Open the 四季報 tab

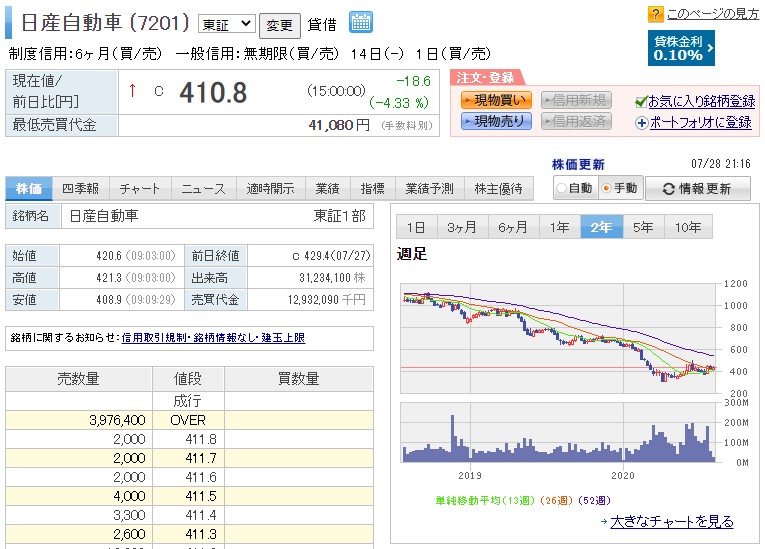click(x=81, y=189)
